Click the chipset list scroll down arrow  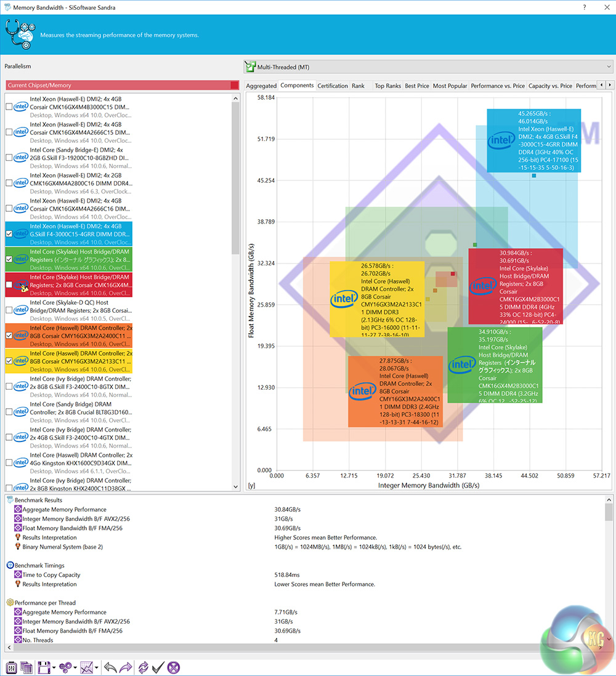235,486
